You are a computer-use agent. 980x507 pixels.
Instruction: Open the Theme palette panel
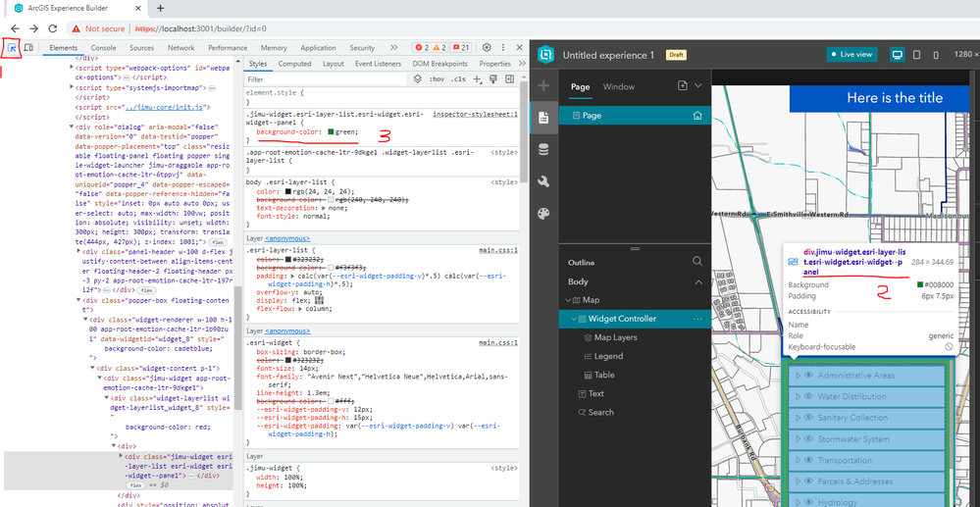(x=543, y=213)
